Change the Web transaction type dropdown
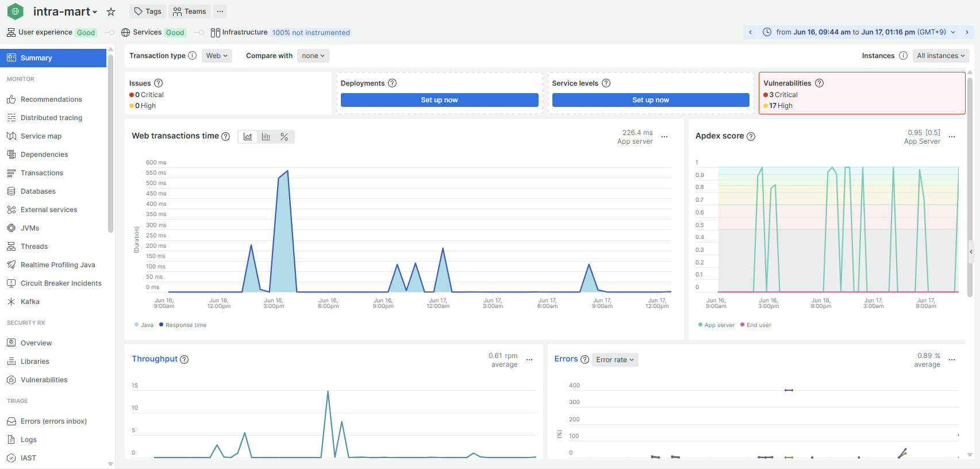980x469 pixels. point(217,56)
